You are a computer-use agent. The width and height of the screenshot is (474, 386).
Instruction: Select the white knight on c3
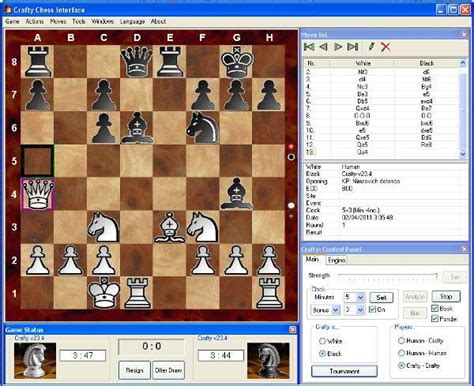(x=104, y=227)
